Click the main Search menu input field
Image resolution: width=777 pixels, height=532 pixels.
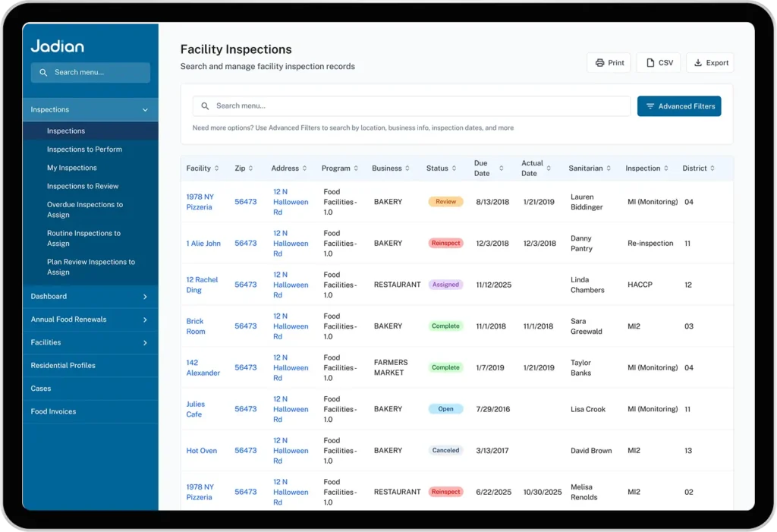(417, 106)
